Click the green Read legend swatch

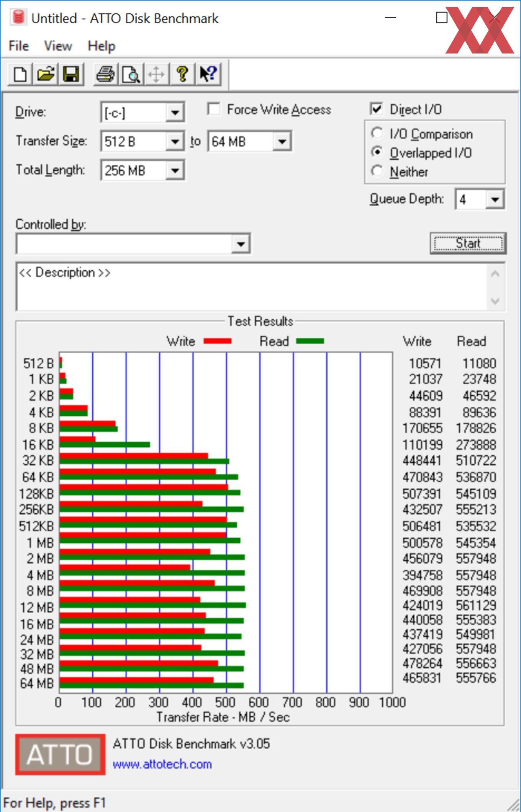pyautogui.click(x=310, y=341)
